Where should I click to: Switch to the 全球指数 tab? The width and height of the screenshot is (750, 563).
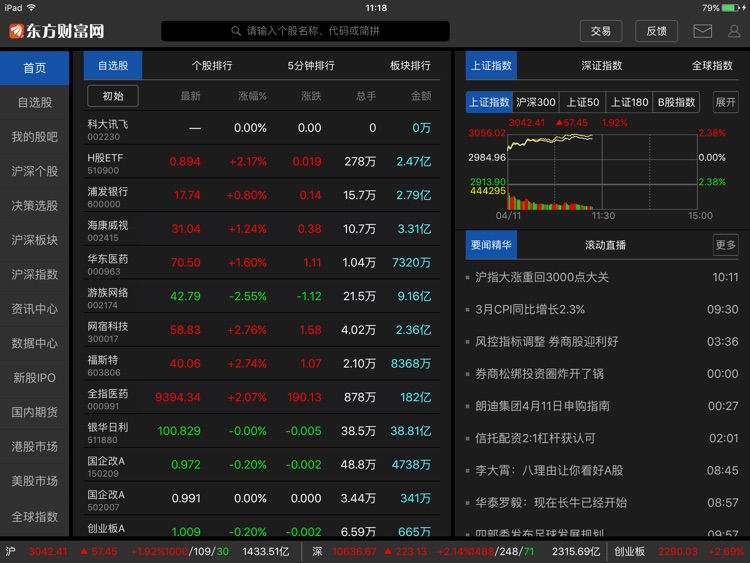(712, 66)
